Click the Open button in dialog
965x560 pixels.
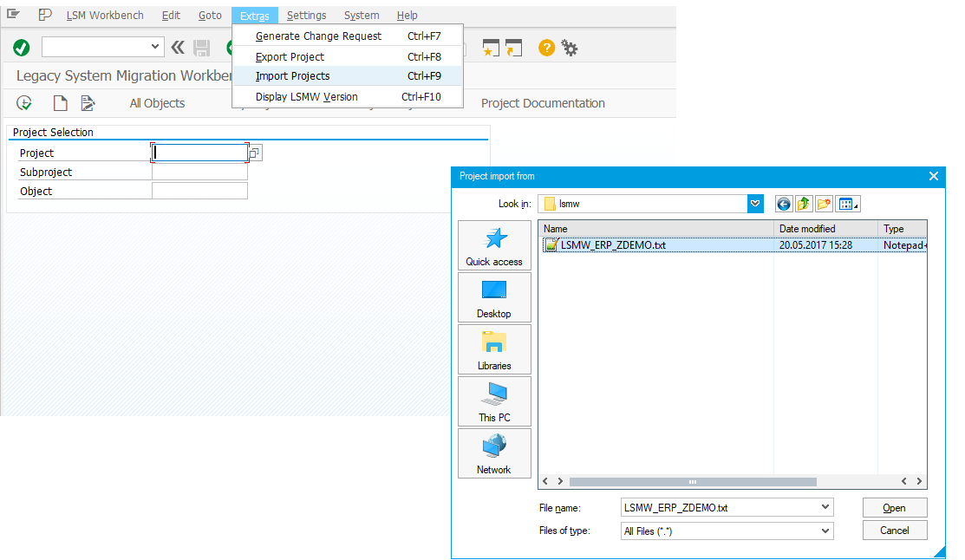pyautogui.click(x=894, y=508)
